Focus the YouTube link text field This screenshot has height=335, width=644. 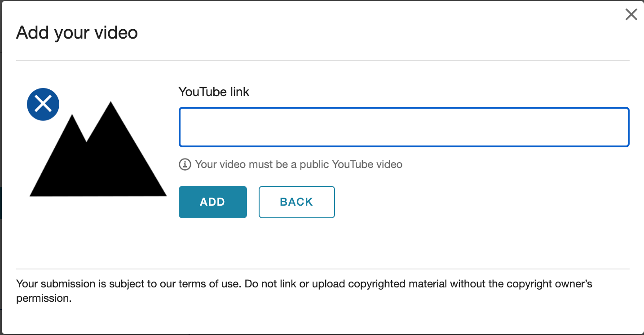(404, 127)
